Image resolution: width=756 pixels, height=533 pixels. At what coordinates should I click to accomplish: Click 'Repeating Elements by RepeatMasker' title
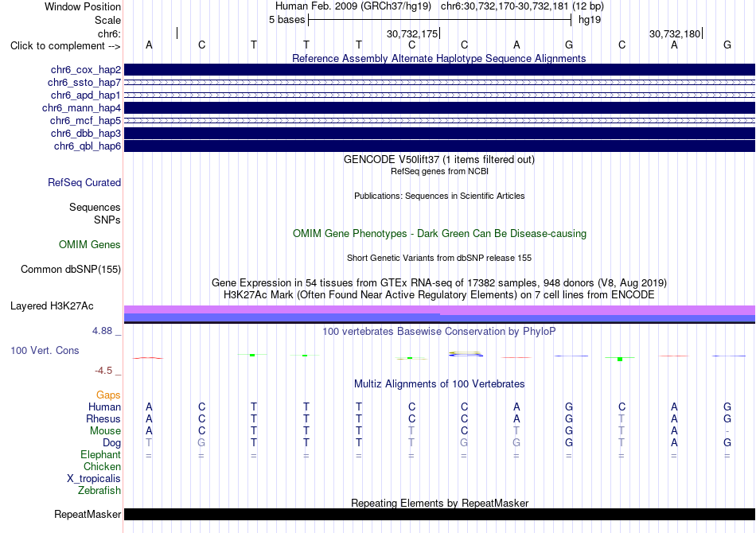[x=440, y=503]
